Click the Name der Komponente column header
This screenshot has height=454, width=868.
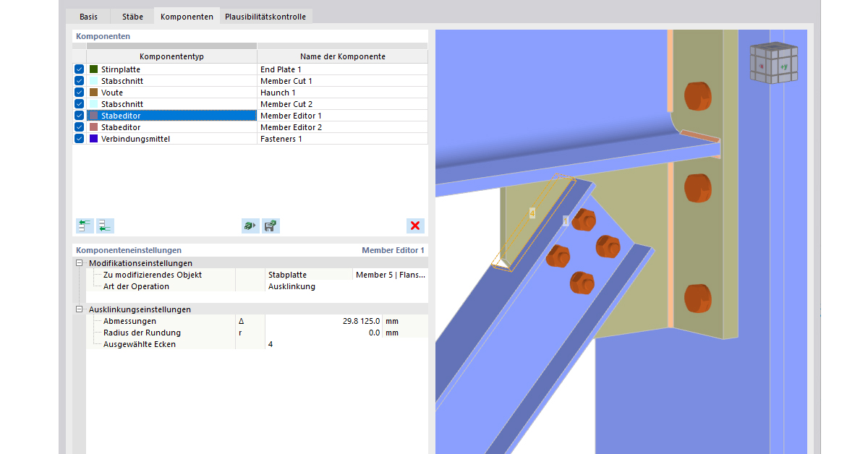343,56
